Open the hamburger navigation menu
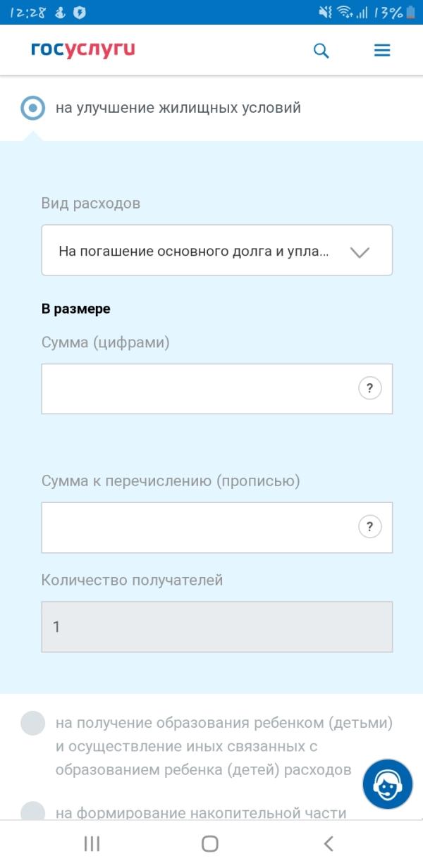This screenshot has width=423, height=868. [381, 50]
